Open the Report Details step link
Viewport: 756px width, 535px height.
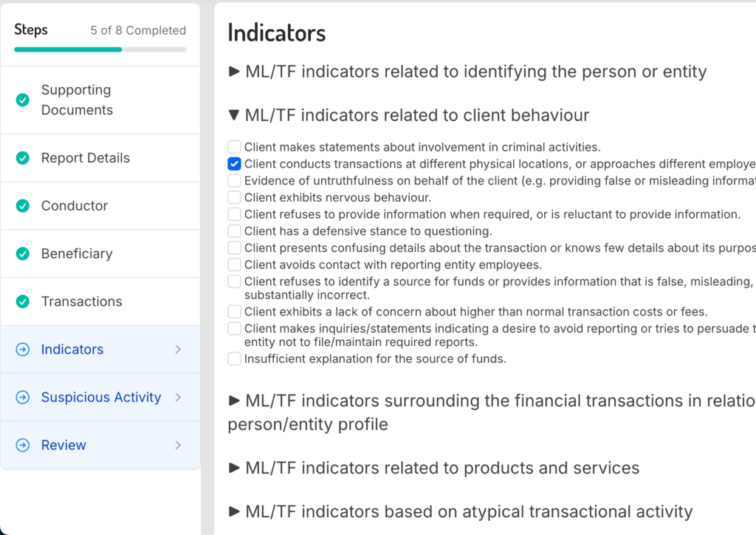86,158
